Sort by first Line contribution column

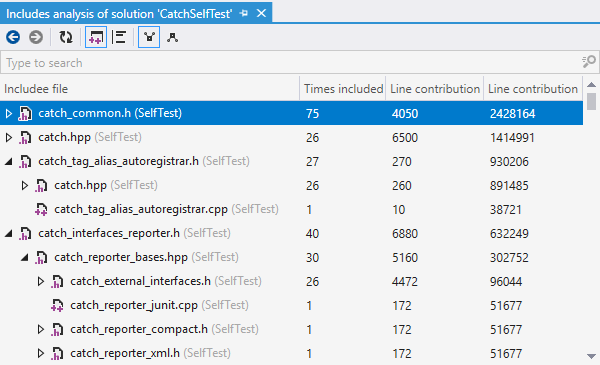click(435, 89)
